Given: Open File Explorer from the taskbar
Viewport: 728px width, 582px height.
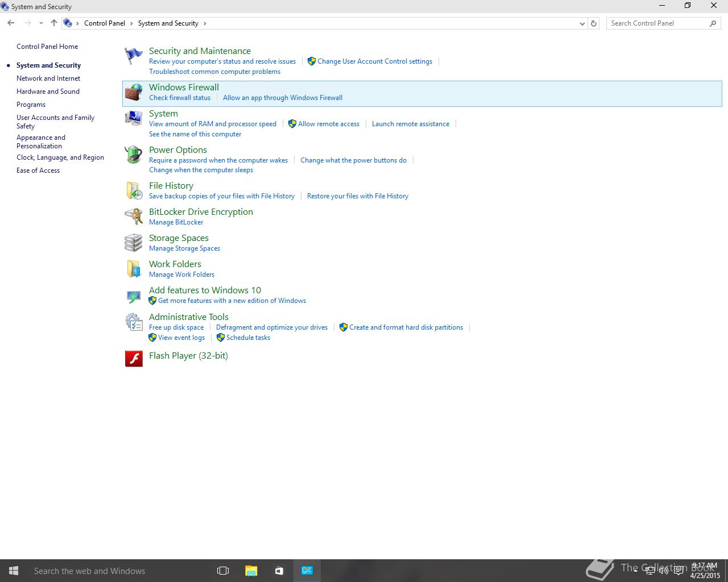Looking at the screenshot, I should (x=251, y=571).
